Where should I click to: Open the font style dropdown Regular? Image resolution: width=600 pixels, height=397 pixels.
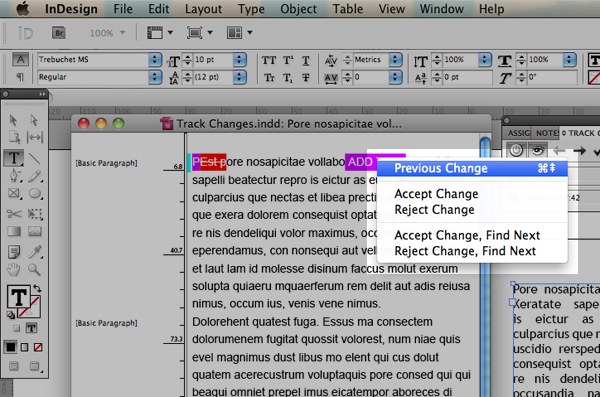pos(155,77)
